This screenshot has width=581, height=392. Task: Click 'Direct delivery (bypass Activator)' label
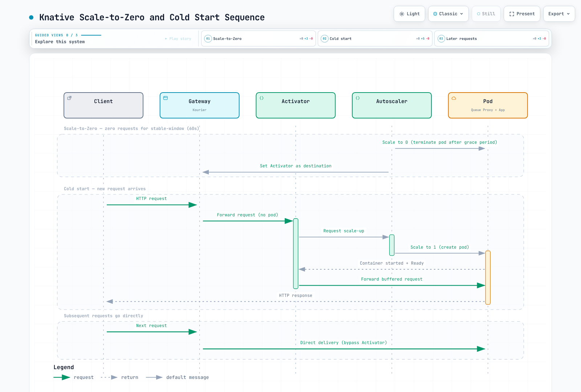point(344,343)
